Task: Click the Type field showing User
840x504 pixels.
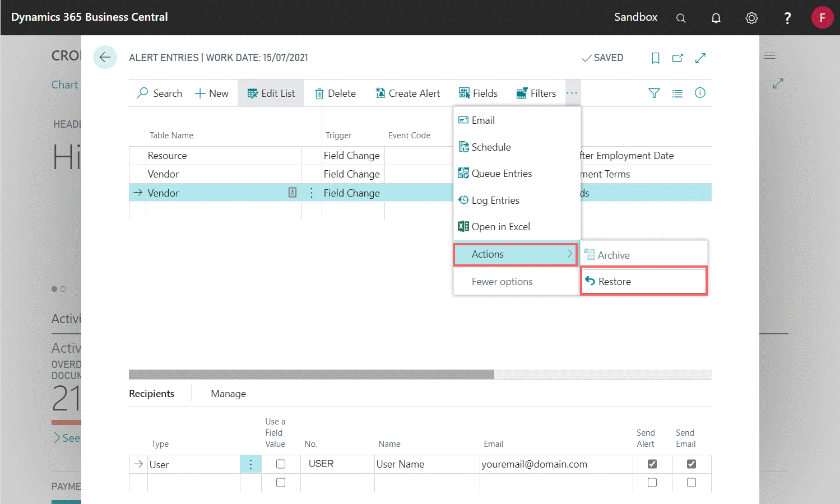Action: [x=194, y=464]
